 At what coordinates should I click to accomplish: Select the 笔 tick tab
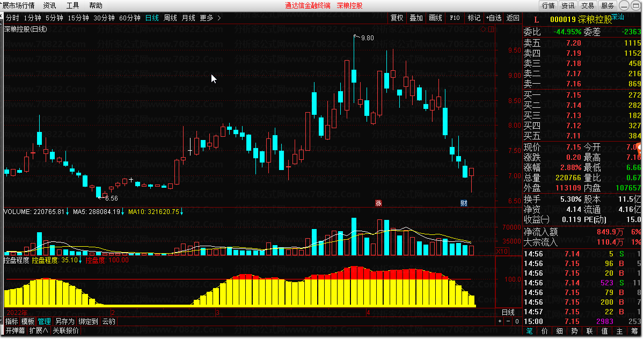[530, 331]
